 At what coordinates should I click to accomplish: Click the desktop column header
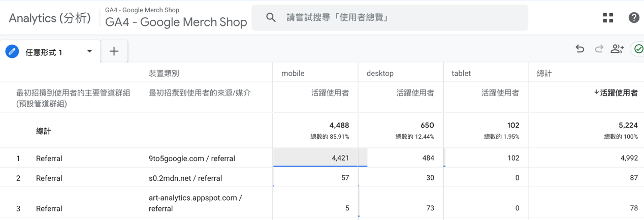(x=380, y=73)
